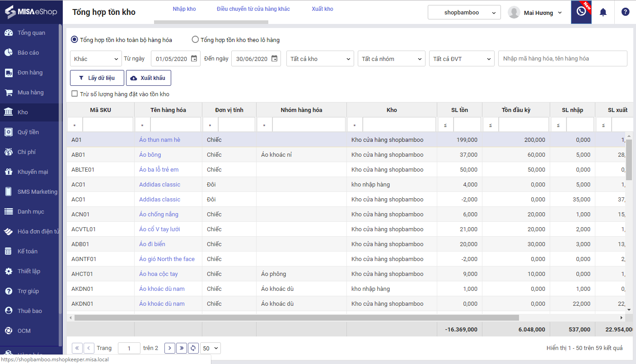Open calendar picker for Đến ngày date
This screenshot has height=364, width=636.
274,59
